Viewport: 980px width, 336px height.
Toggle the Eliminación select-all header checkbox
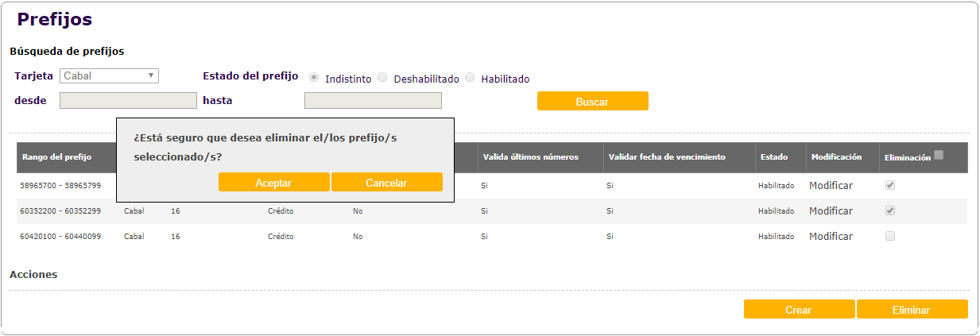[x=939, y=156]
